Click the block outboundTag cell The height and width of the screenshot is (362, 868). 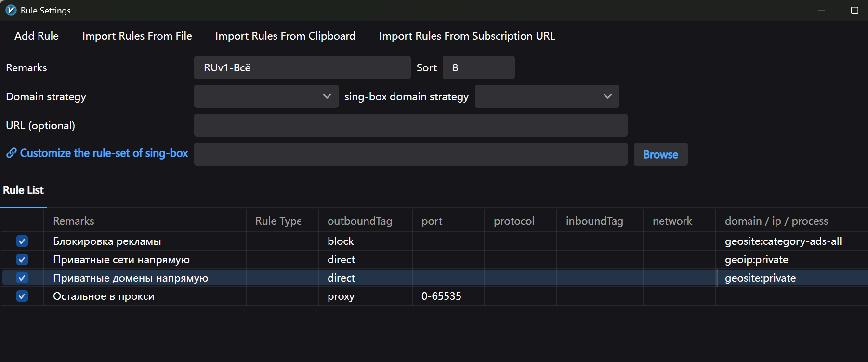341,241
